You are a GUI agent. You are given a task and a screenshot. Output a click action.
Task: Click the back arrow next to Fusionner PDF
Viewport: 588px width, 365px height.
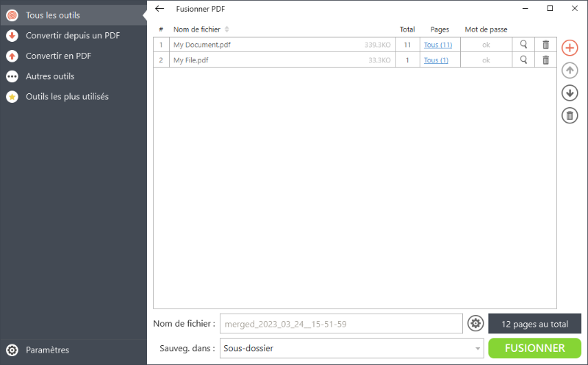pyautogui.click(x=159, y=9)
